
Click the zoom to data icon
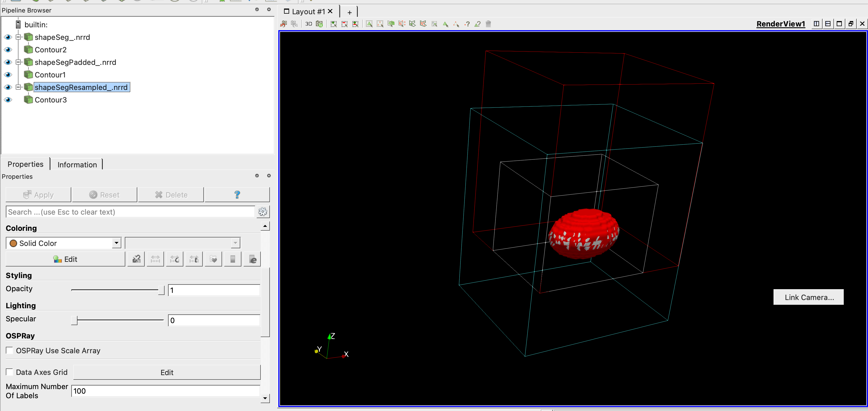point(319,24)
